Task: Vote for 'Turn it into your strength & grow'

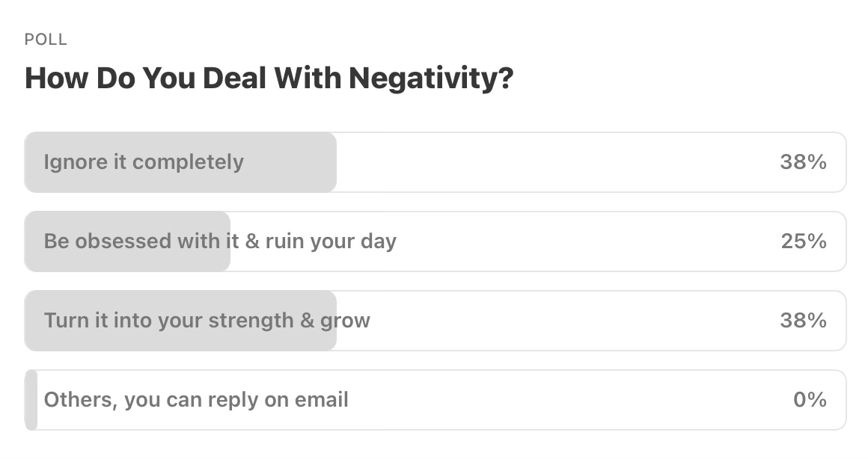Action: [207, 321]
